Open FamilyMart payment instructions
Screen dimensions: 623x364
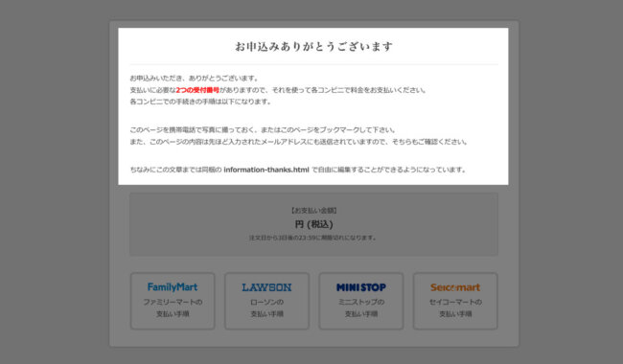(x=173, y=301)
